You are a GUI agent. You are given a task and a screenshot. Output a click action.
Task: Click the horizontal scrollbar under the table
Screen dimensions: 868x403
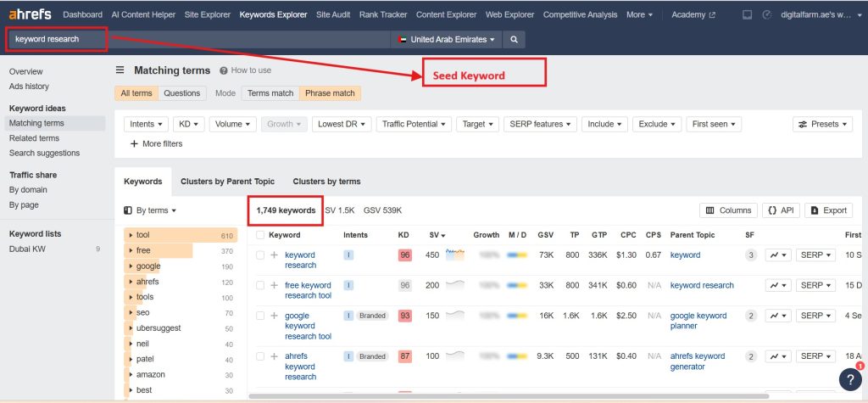pos(509,396)
